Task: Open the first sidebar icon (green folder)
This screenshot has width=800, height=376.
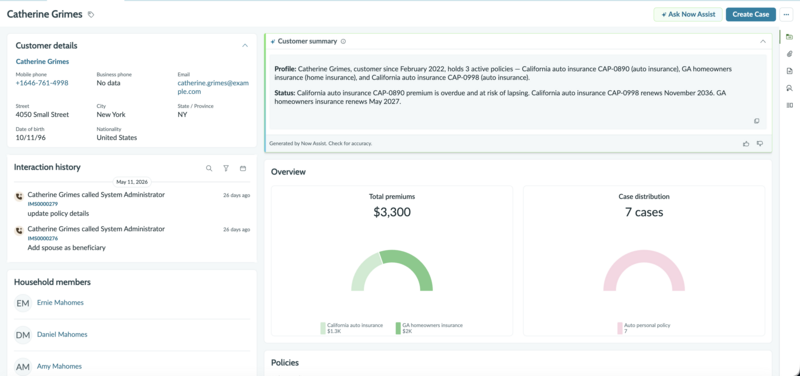Action: click(x=789, y=37)
